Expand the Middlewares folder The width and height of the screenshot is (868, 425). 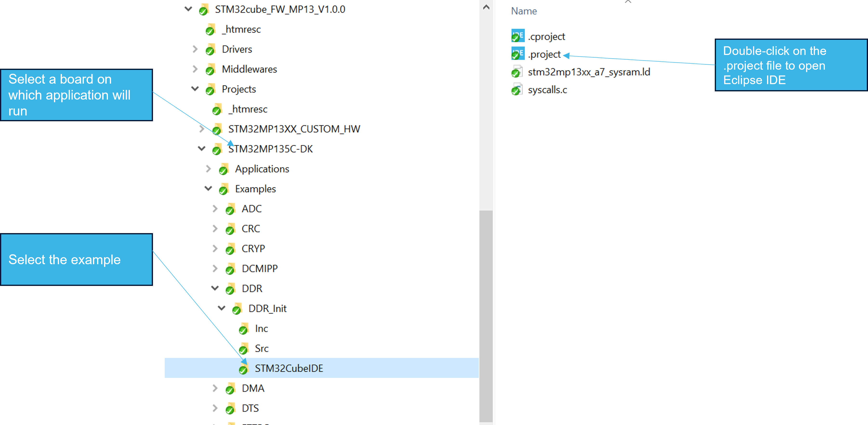(195, 69)
